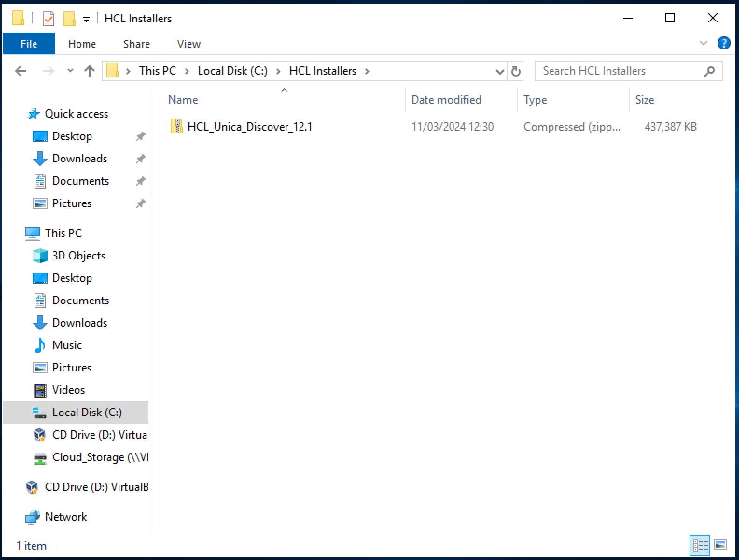Open Desktop under Quick access
This screenshot has height=560, width=739.
point(72,136)
